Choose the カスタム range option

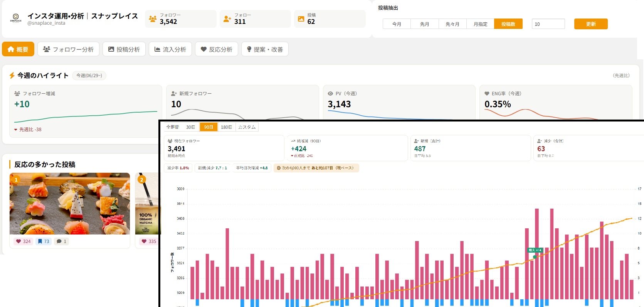coord(247,127)
